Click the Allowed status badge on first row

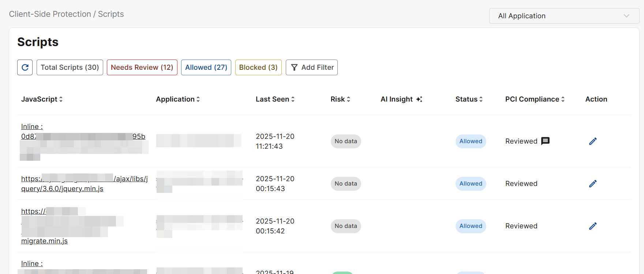click(471, 141)
